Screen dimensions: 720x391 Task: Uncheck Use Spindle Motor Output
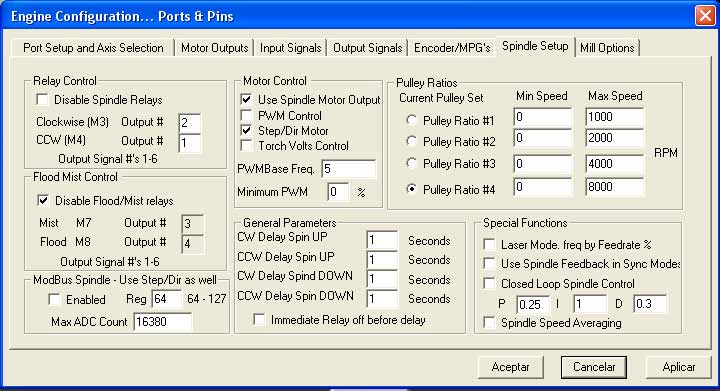click(246, 99)
